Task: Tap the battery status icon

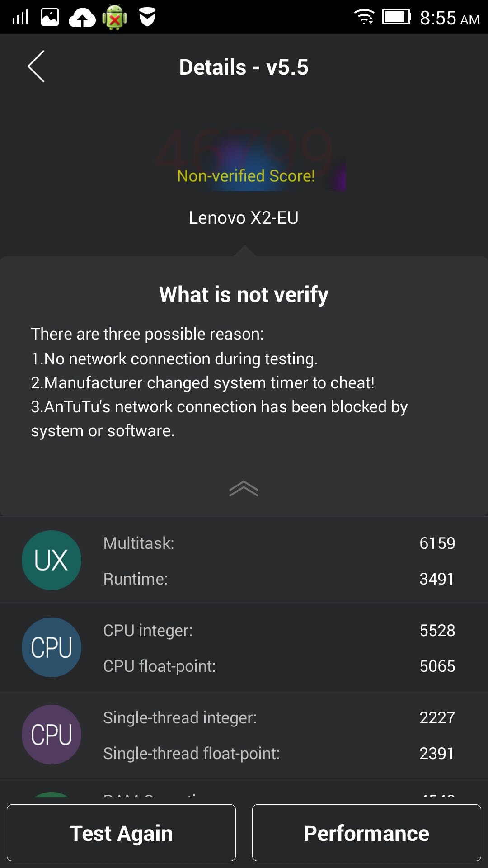Action: pos(396,17)
